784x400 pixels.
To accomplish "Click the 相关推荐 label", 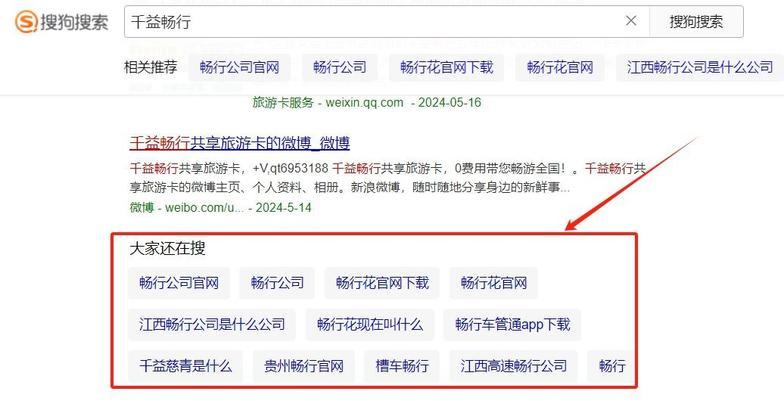I will click(x=150, y=68).
